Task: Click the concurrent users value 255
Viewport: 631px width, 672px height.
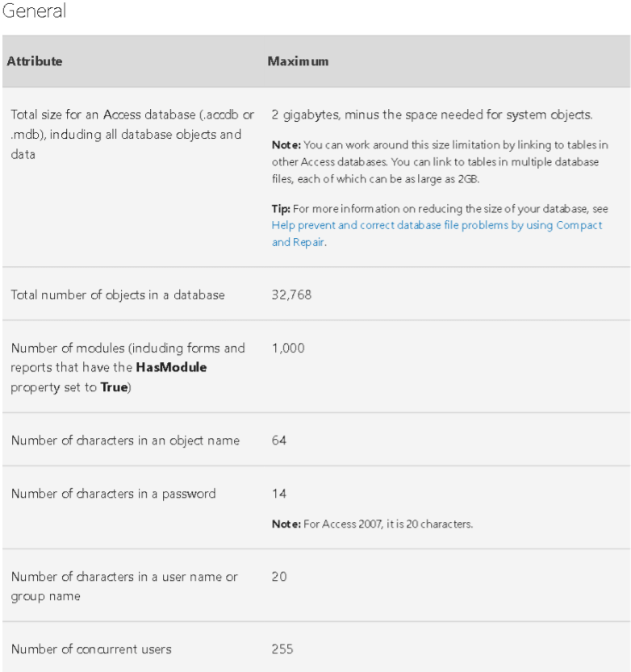Action: (x=282, y=649)
